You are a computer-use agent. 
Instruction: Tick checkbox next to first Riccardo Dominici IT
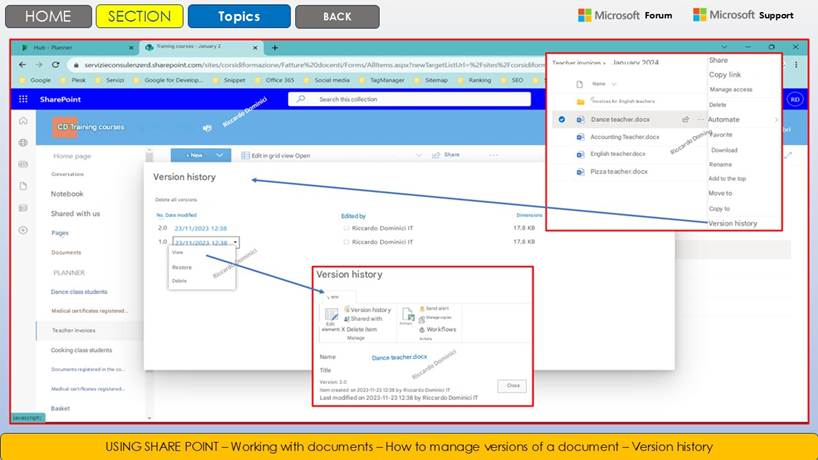[346, 228]
